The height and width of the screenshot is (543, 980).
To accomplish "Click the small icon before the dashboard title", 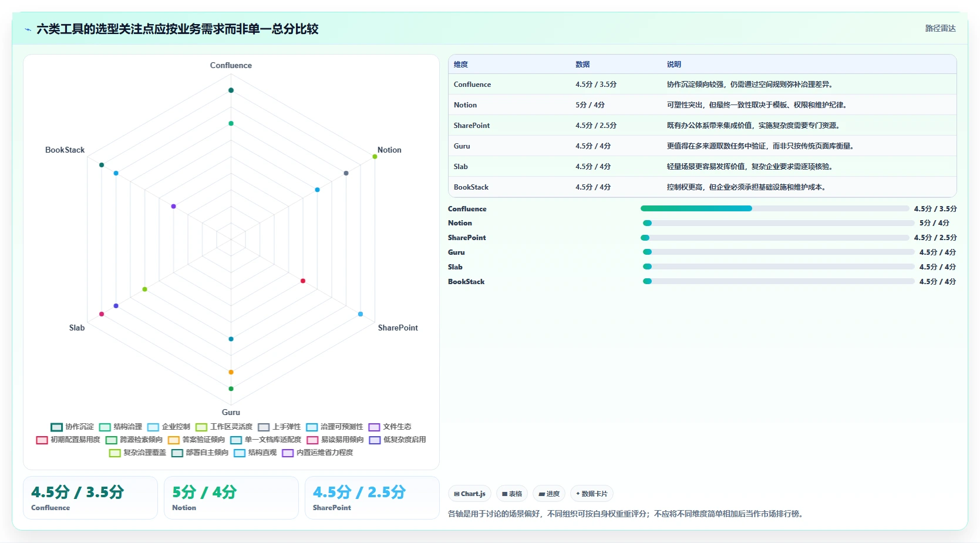I will pos(28,29).
